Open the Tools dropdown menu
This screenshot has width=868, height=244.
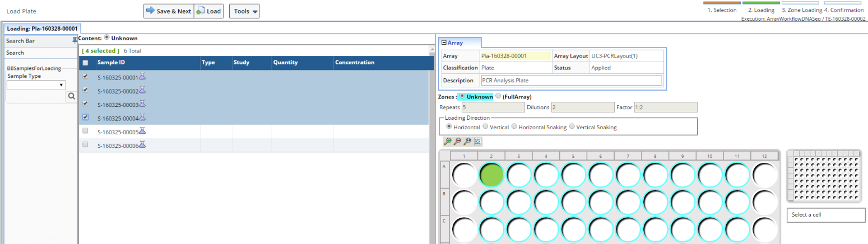click(245, 11)
